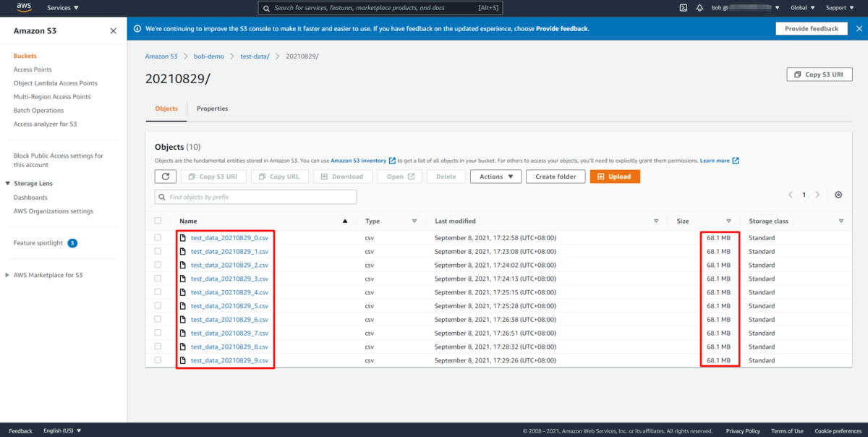Go to next page arrow
Image resolution: width=868 pixels, height=437 pixels.
click(817, 195)
